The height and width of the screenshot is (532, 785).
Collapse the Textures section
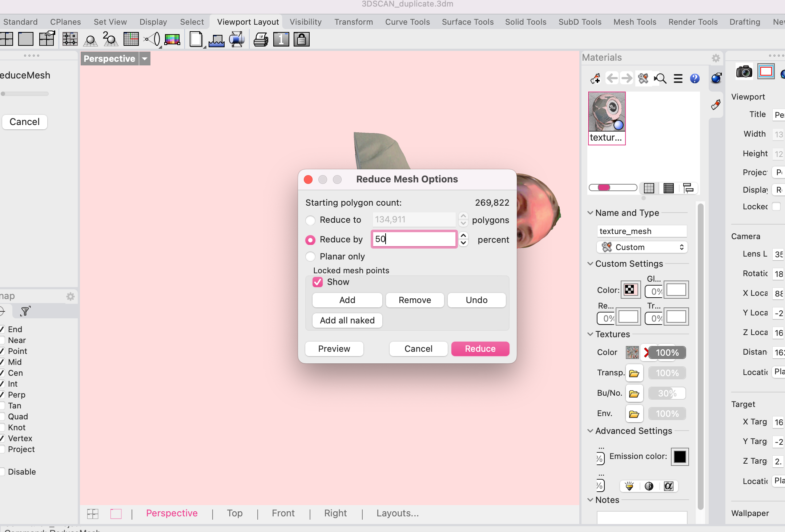(x=590, y=334)
